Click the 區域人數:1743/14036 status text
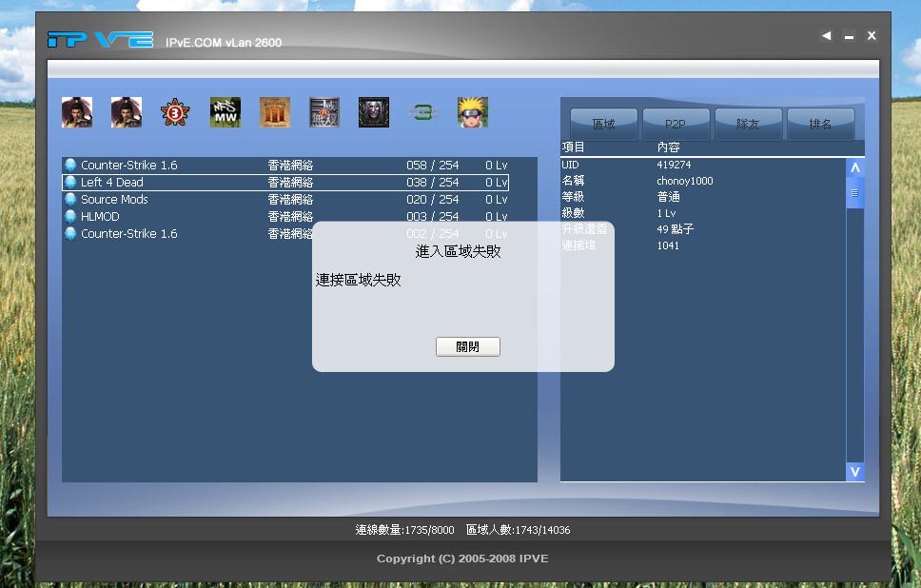 coord(518,530)
